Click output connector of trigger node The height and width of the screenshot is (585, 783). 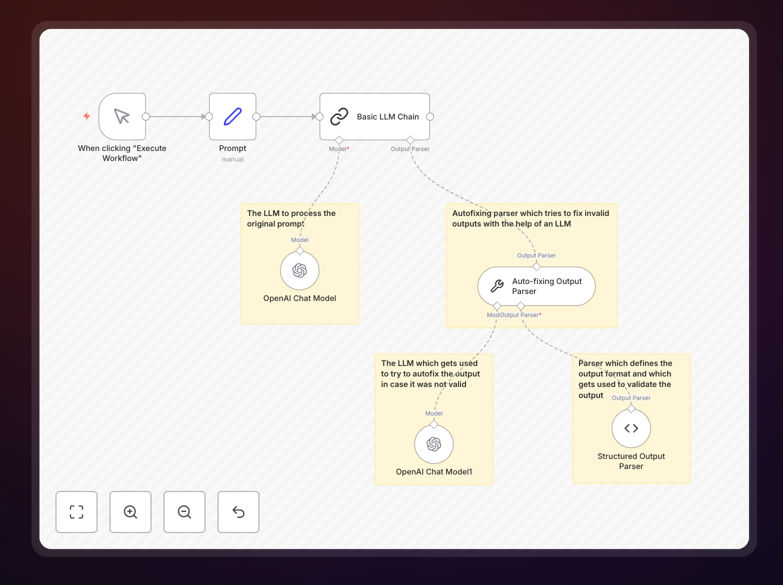point(146,116)
